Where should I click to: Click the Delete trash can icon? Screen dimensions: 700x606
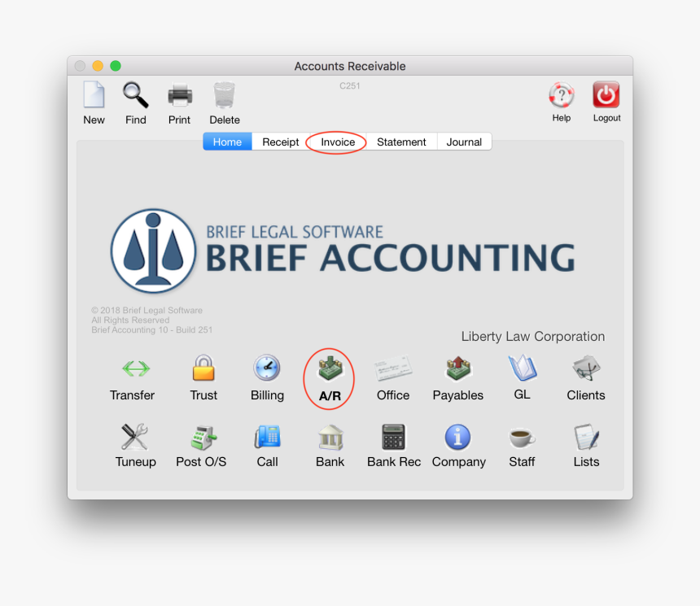pyautogui.click(x=224, y=94)
